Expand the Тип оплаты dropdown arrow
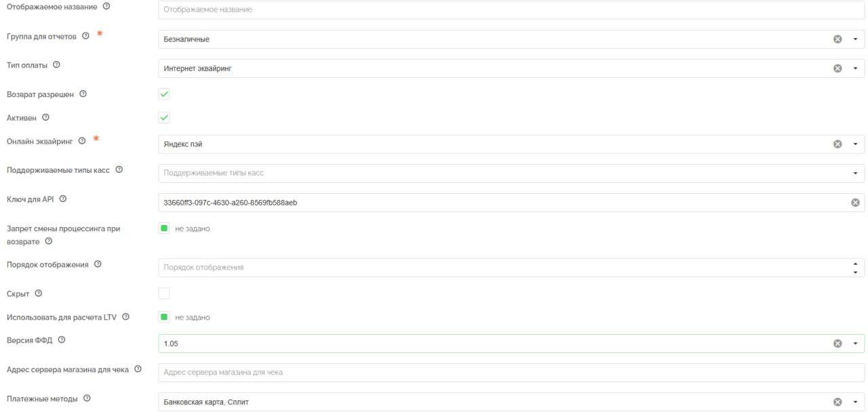Image resolution: width=868 pixels, height=414 pixels. [855, 68]
